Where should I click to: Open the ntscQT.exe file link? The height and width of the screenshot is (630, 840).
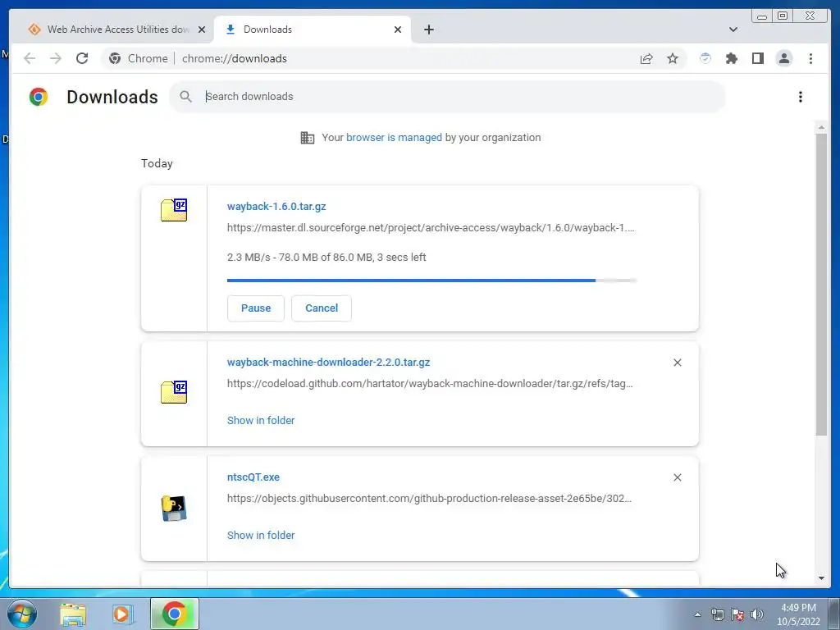[253, 477]
